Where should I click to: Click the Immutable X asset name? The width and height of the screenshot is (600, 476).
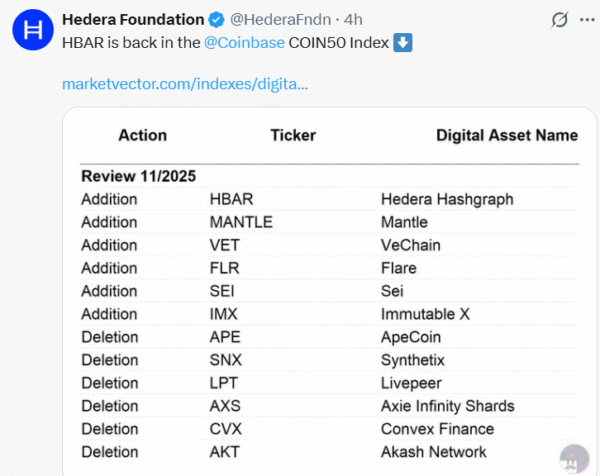(x=425, y=314)
